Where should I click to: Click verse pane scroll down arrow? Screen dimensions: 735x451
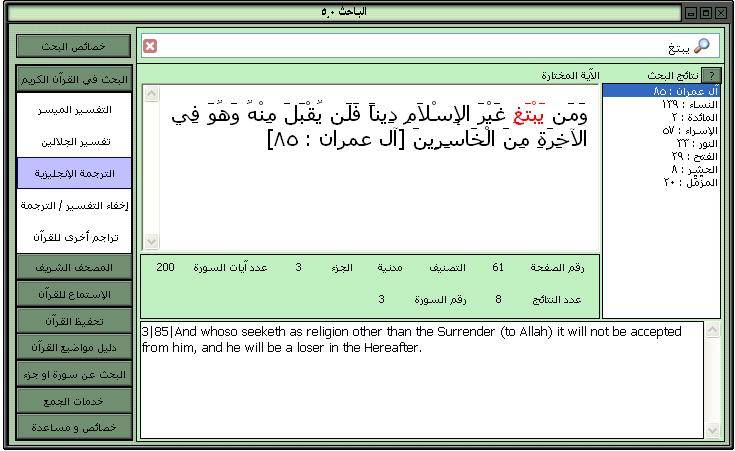click(x=151, y=241)
